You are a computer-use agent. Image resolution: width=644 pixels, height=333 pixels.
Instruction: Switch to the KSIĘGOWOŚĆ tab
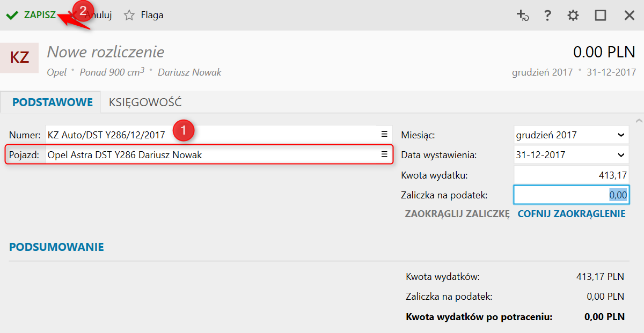pyautogui.click(x=145, y=102)
